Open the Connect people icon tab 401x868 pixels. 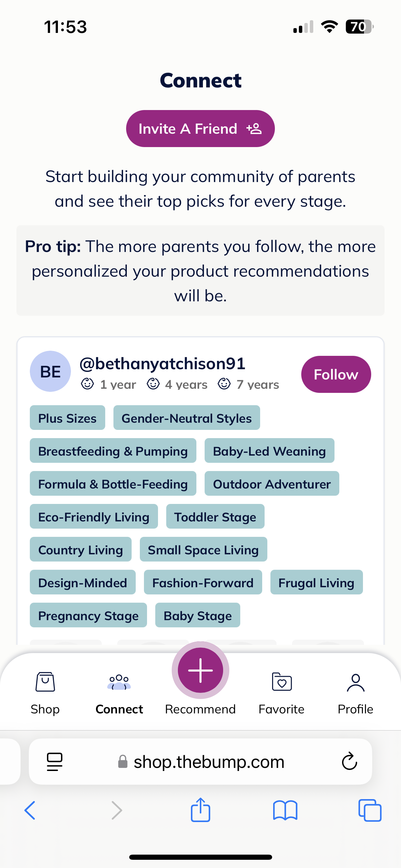119,682
